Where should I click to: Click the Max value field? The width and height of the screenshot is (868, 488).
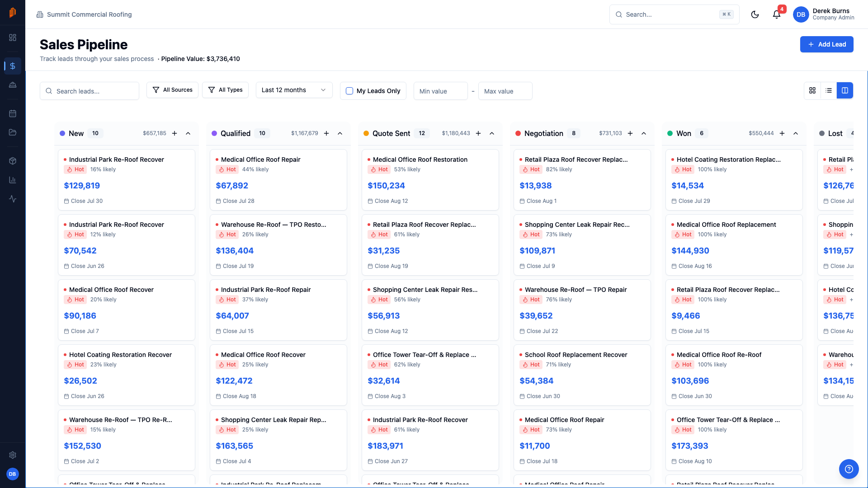coord(505,91)
